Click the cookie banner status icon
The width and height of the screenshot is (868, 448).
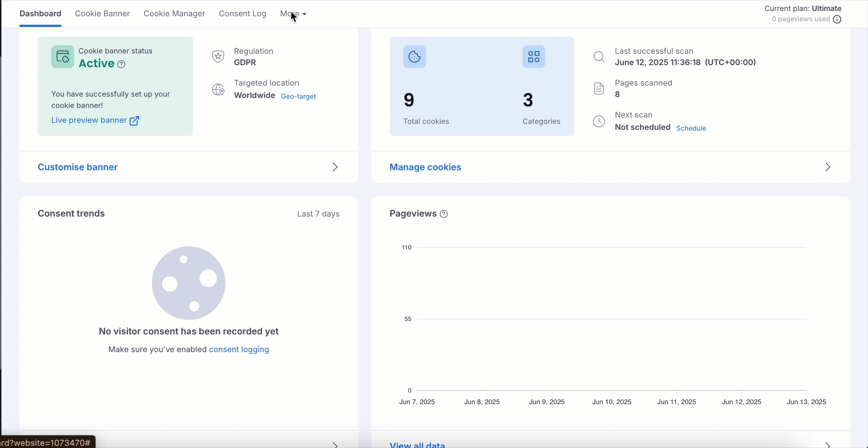pyautogui.click(x=63, y=57)
